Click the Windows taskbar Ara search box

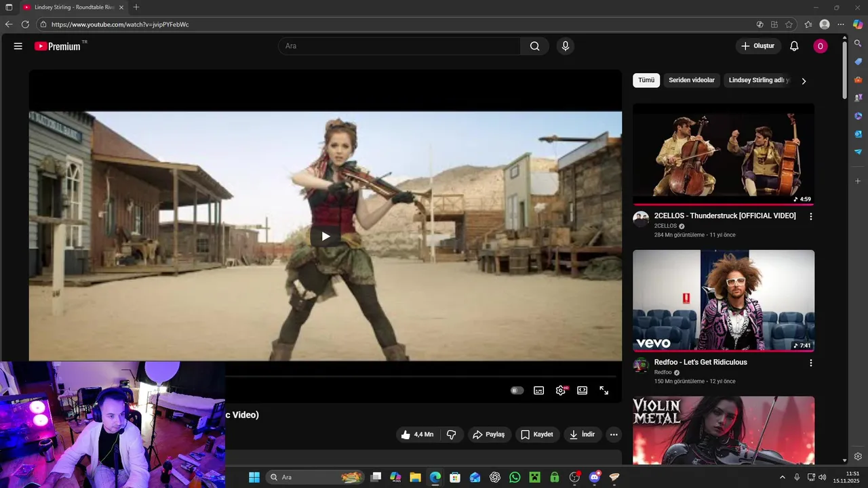tap(315, 477)
